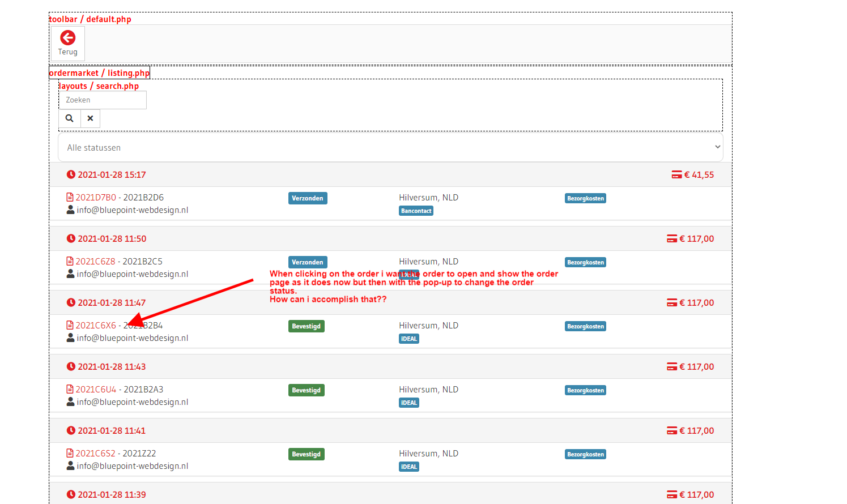Click the clock icon beside 2021-01-28 11:50
Screen dimensions: 847x504
pyautogui.click(x=71, y=238)
